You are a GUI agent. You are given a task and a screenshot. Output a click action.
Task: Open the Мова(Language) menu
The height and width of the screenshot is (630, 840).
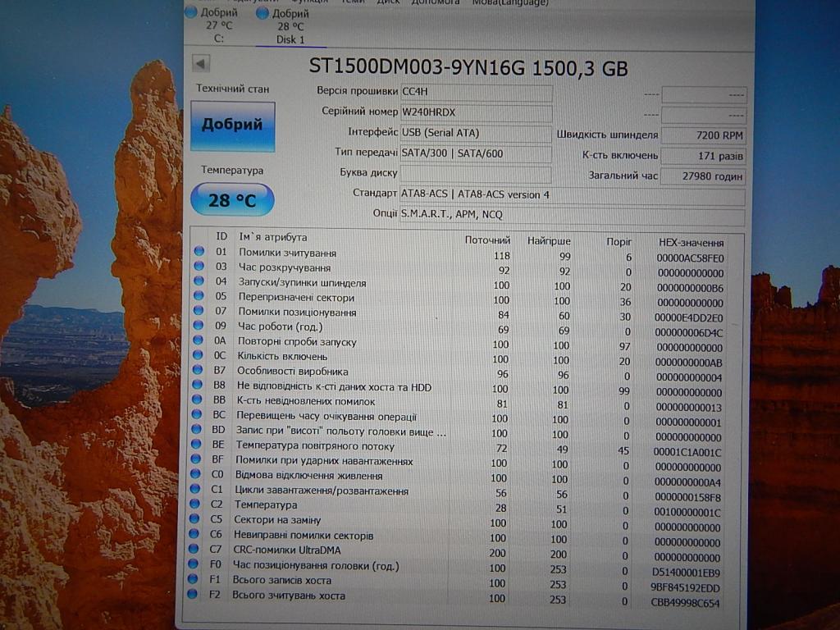click(x=510, y=2)
